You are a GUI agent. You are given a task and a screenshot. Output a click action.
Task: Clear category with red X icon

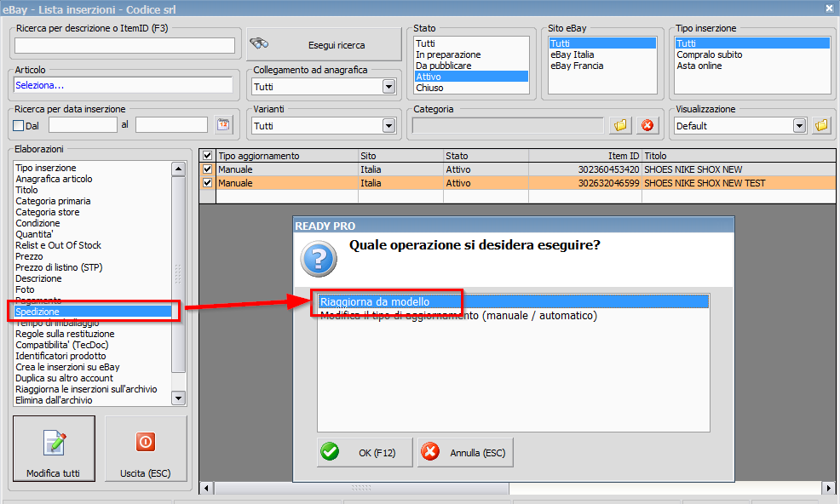tap(647, 125)
